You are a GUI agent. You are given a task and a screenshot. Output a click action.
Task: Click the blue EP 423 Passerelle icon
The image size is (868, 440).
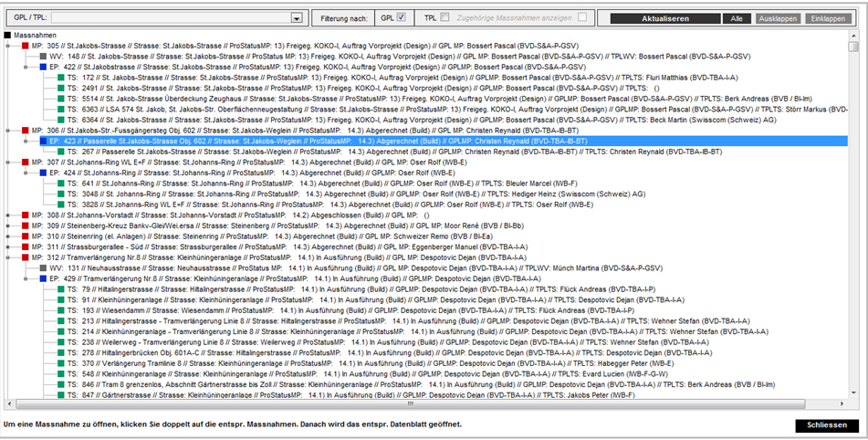pyautogui.click(x=42, y=141)
